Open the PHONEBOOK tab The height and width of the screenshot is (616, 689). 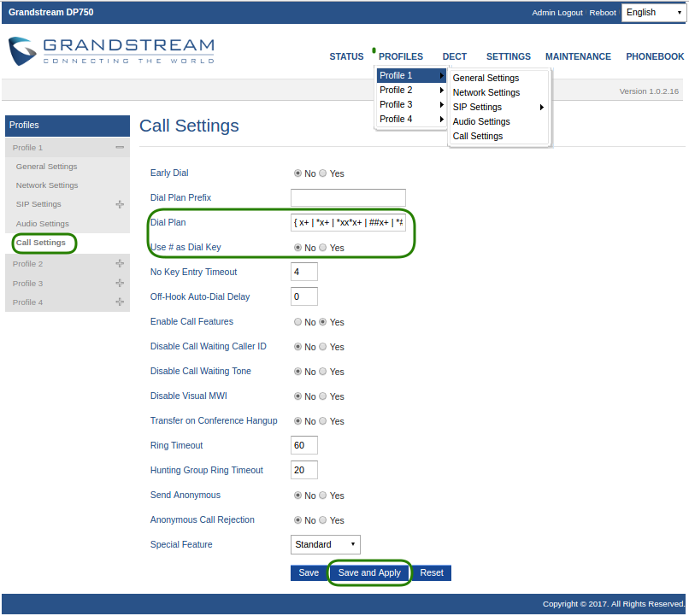(x=655, y=56)
